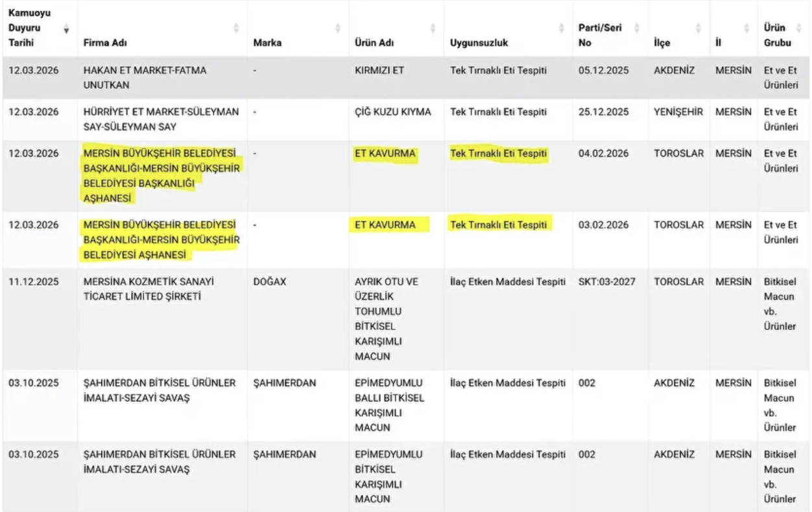This screenshot has width=812, height=512.
Task: Select the YENİŞEHİR district cell
Action: tap(678, 112)
